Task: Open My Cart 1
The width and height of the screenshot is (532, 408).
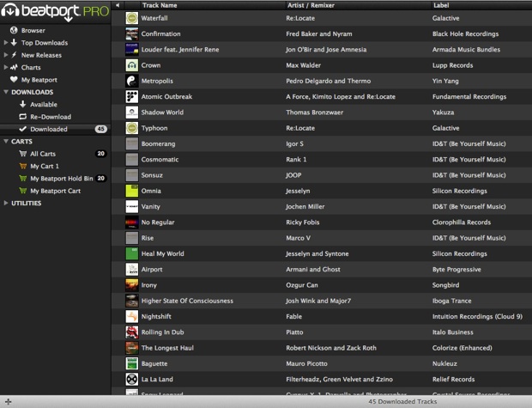Action: (x=45, y=166)
